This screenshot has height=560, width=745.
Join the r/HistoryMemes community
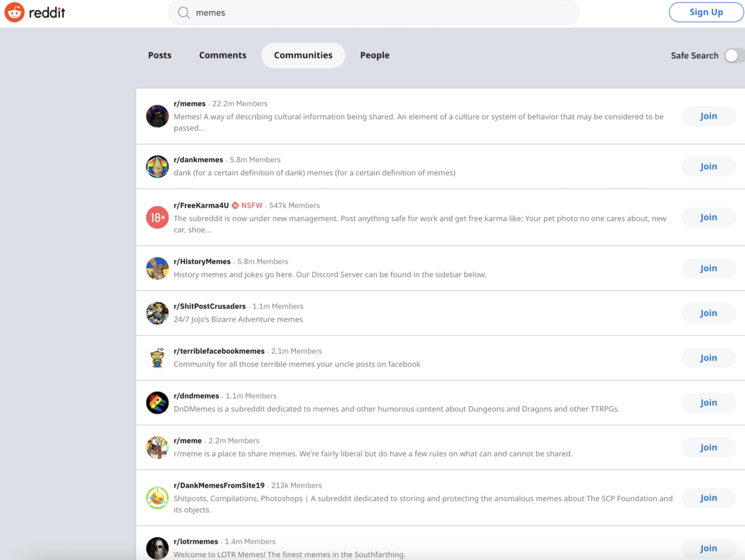point(709,268)
